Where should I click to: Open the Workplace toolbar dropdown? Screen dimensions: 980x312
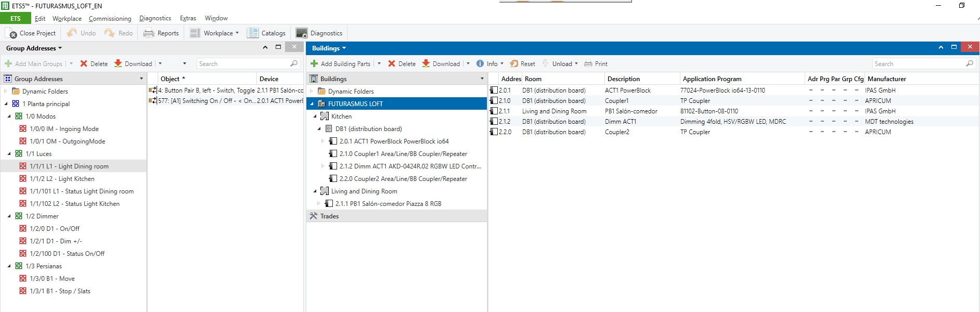point(221,33)
